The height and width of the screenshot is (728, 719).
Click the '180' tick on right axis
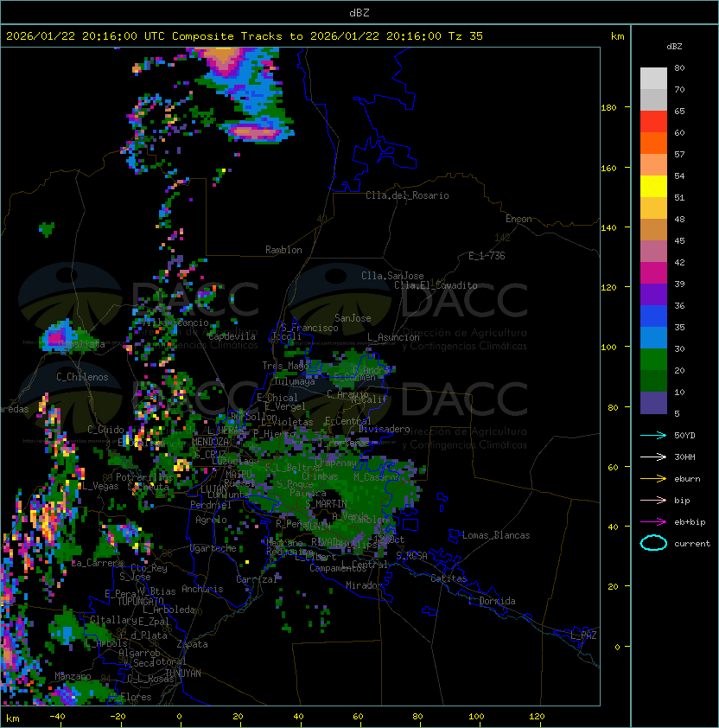608,108
